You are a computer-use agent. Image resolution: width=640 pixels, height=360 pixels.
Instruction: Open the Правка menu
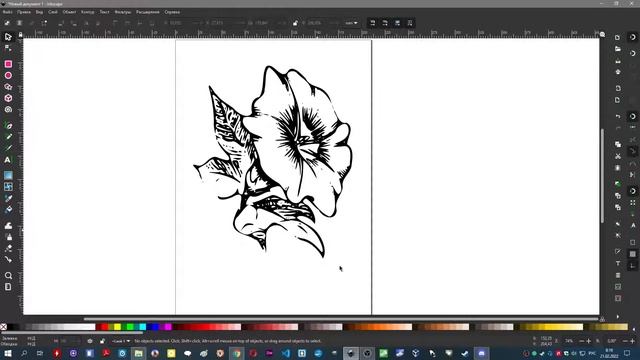(24, 12)
